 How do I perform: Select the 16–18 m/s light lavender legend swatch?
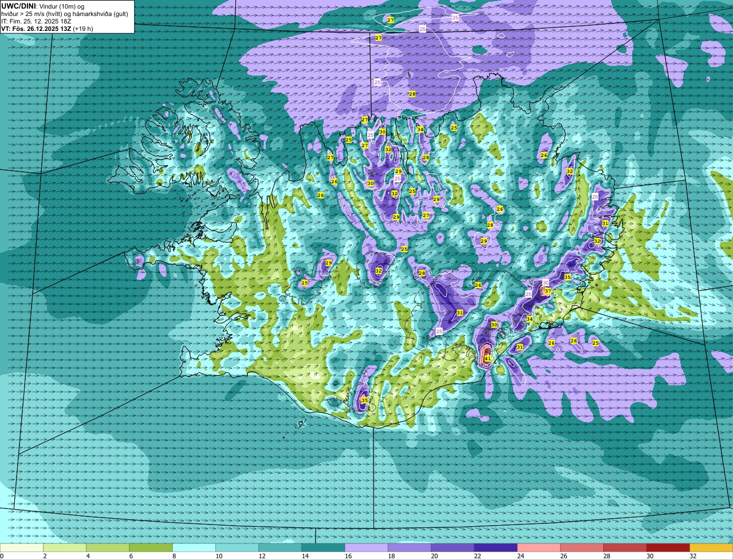(x=366, y=548)
